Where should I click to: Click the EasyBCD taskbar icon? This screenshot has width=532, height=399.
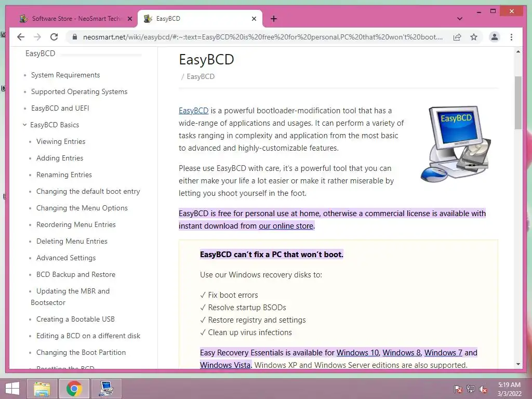click(106, 389)
